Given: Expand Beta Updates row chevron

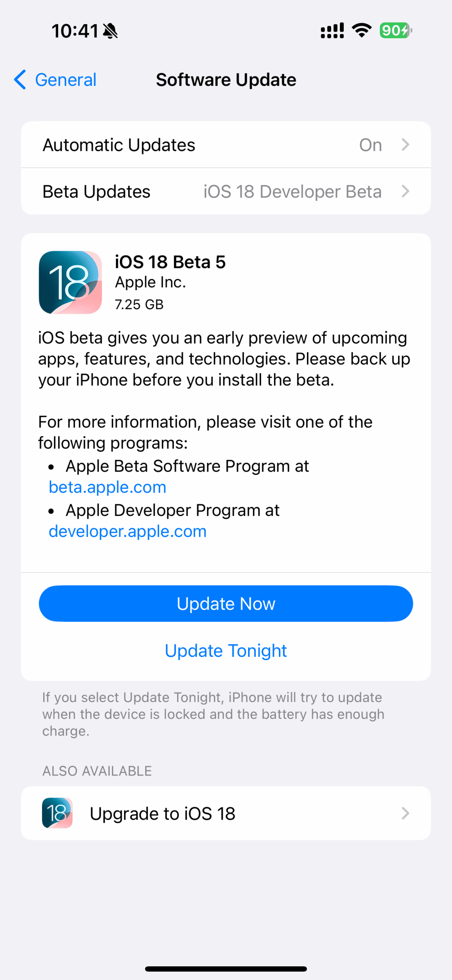Looking at the screenshot, I should [406, 191].
